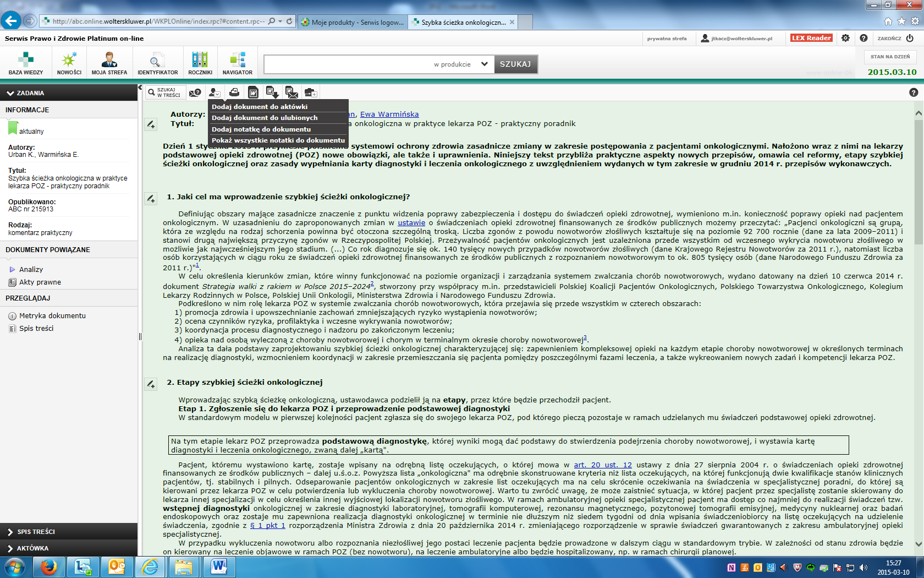Open the document help icon at right edge

(914, 92)
